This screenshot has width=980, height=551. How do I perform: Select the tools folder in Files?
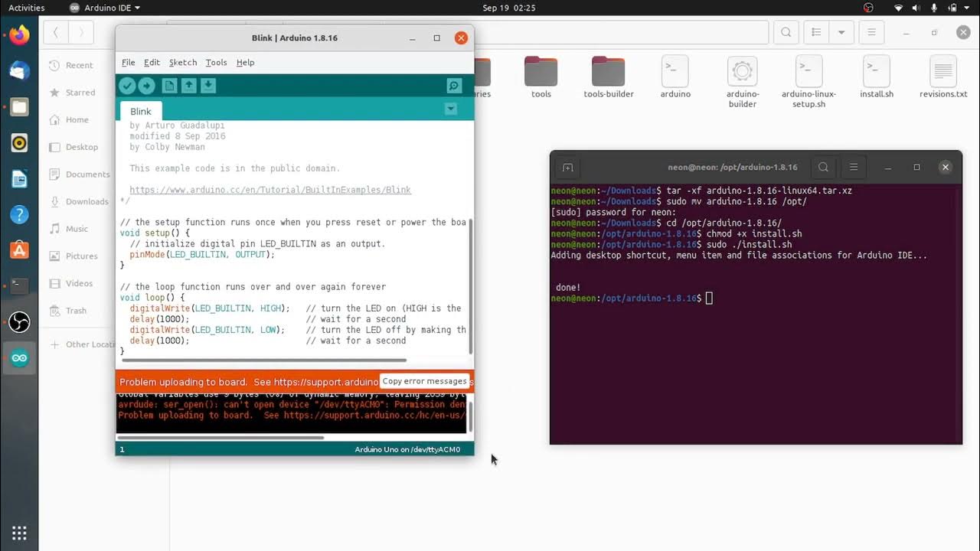(541, 77)
